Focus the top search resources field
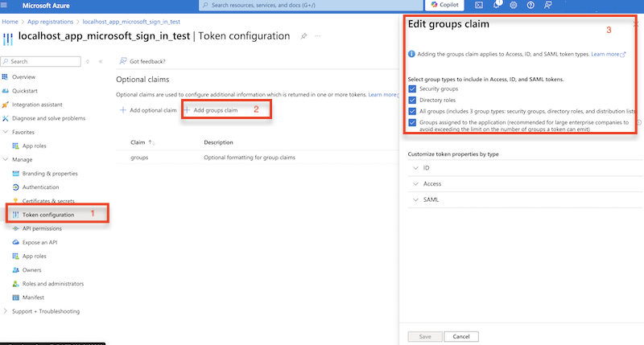This screenshot has width=644, height=345. pyautogui.click(x=311, y=5)
